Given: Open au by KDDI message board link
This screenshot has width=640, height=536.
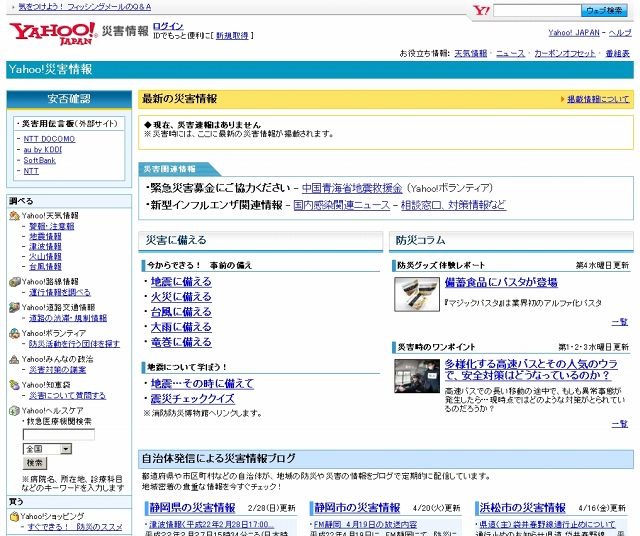Looking at the screenshot, I should 42,149.
